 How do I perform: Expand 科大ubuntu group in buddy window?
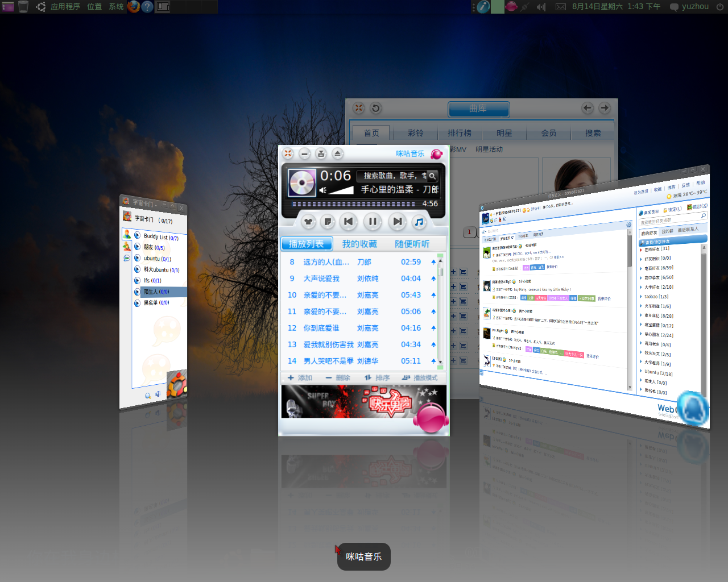137,269
